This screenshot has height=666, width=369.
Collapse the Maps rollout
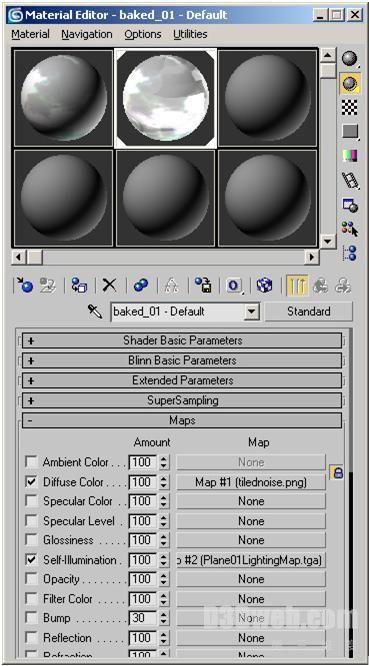tap(182, 420)
